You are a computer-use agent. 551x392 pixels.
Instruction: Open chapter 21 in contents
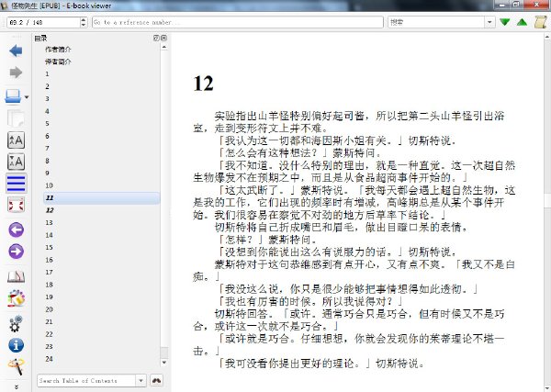point(50,321)
